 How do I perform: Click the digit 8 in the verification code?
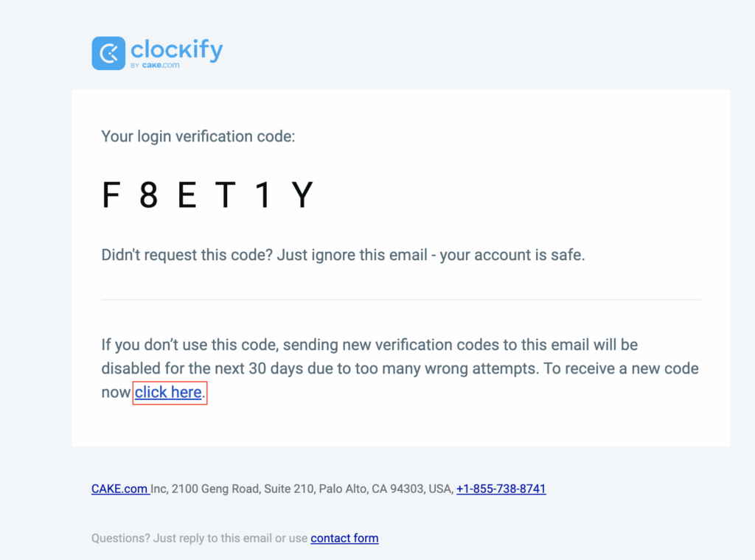(148, 195)
